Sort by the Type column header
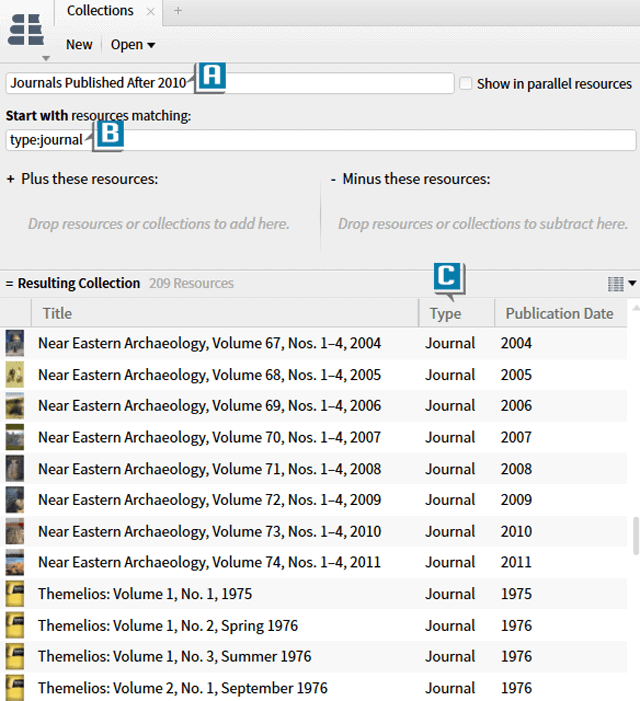The width and height of the screenshot is (640, 701). point(445,313)
